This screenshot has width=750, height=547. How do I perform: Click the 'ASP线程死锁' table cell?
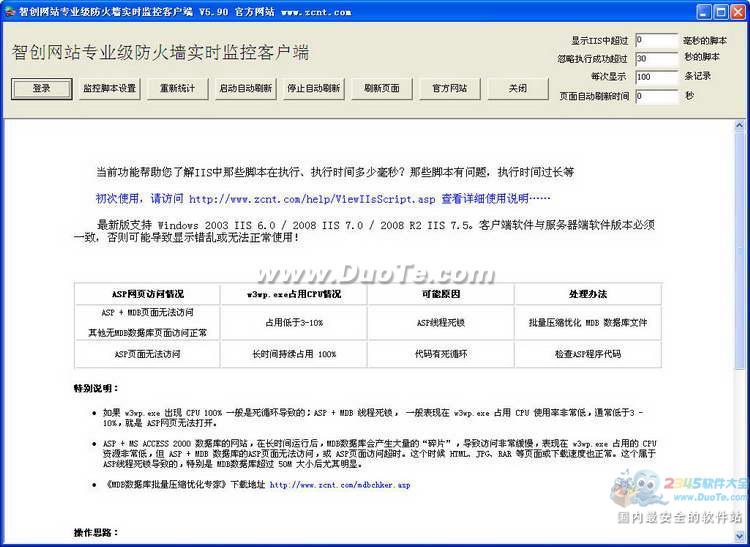(x=441, y=323)
